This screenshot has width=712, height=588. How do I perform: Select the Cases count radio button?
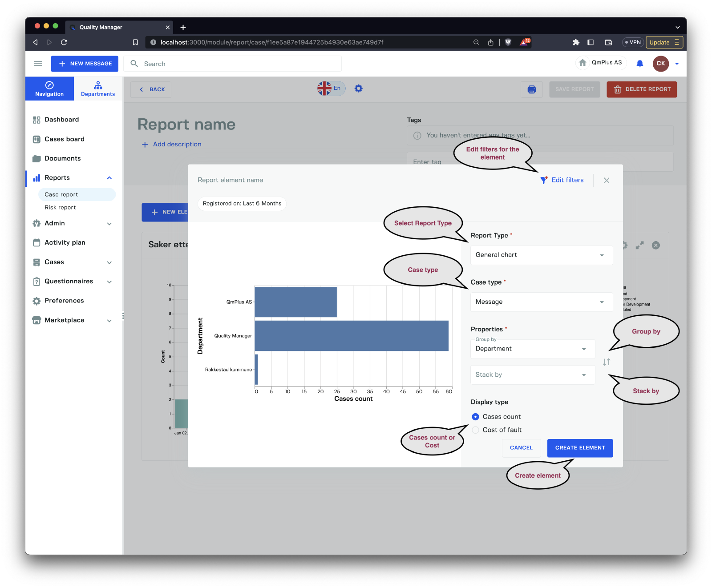click(x=475, y=417)
